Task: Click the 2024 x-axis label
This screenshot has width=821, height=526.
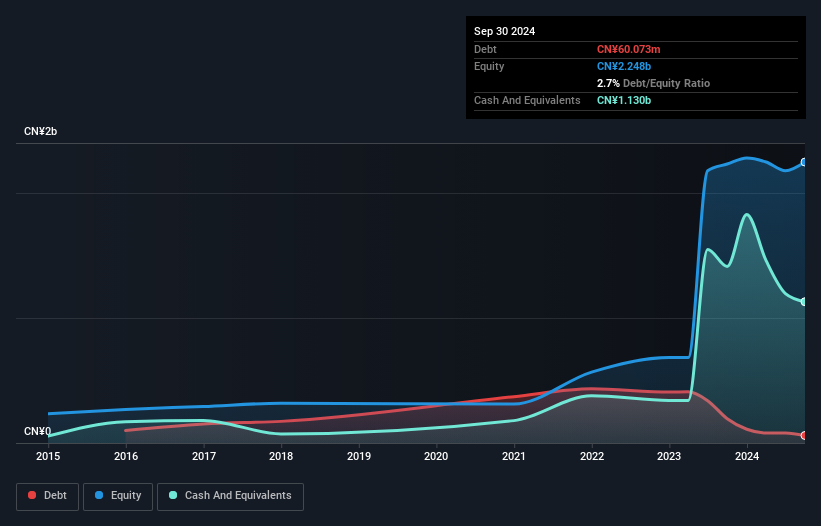Action: [x=747, y=456]
